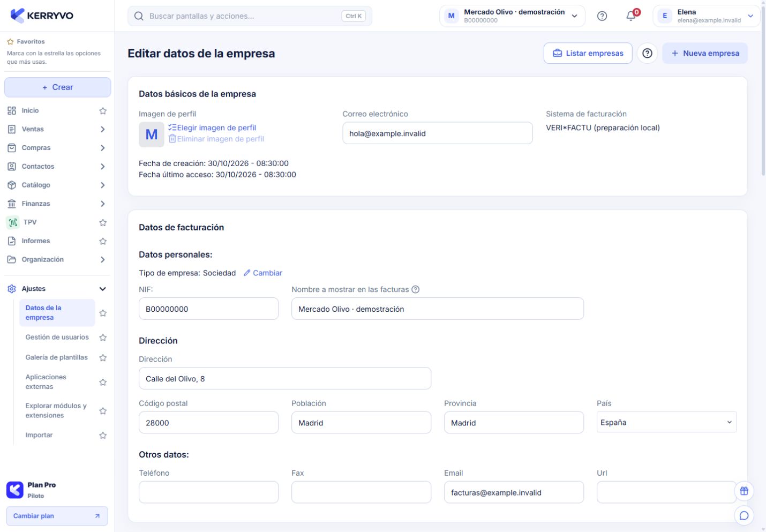Screen dimensions: 766x532
Task: Show help for Nombre a mostrar field
Action: 415,289
